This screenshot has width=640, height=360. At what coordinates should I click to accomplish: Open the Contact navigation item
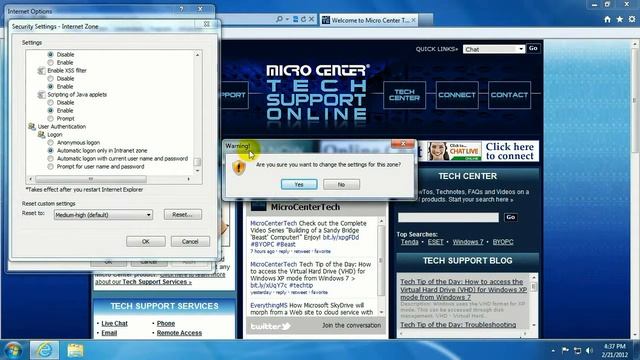[x=509, y=95]
